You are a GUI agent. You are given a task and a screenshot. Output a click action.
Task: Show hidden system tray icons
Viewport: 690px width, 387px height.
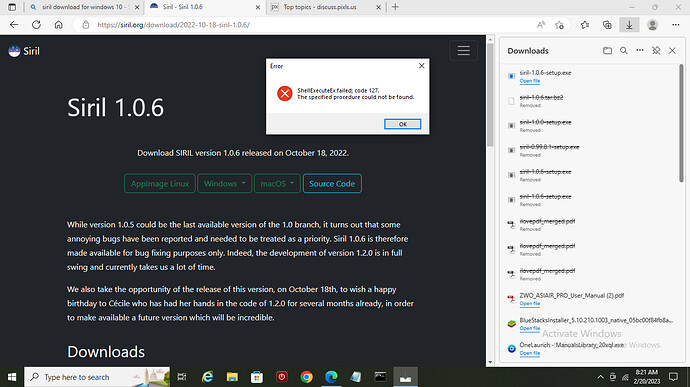[600, 377]
